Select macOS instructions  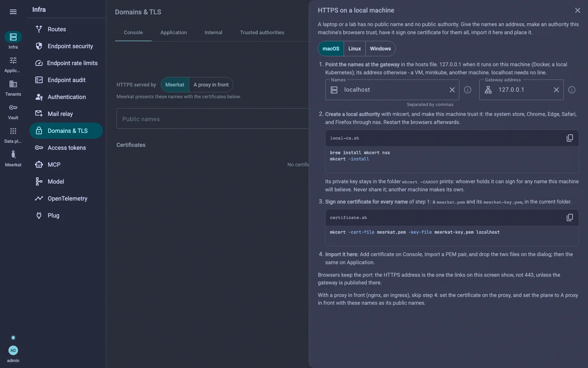pos(331,49)
